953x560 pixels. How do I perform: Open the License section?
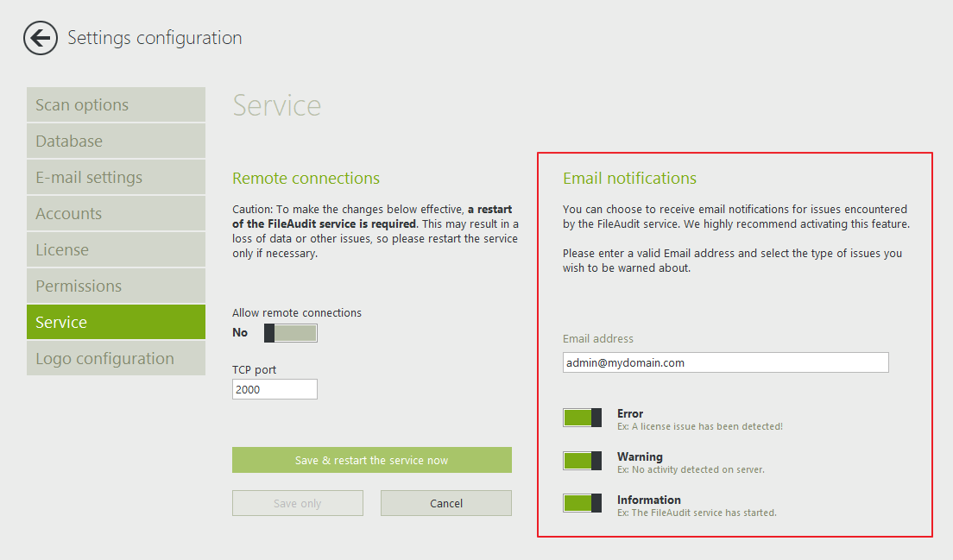tap(116, 250)
